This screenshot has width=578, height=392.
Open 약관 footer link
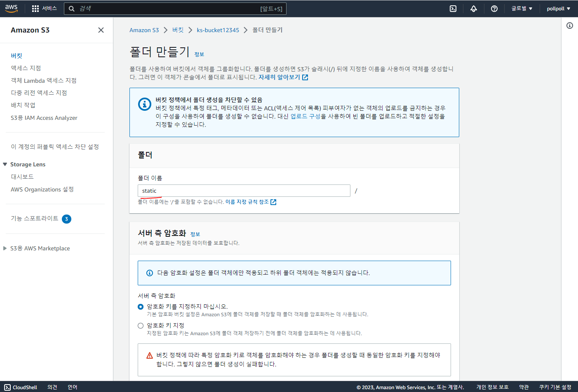[x=524, y=387]
